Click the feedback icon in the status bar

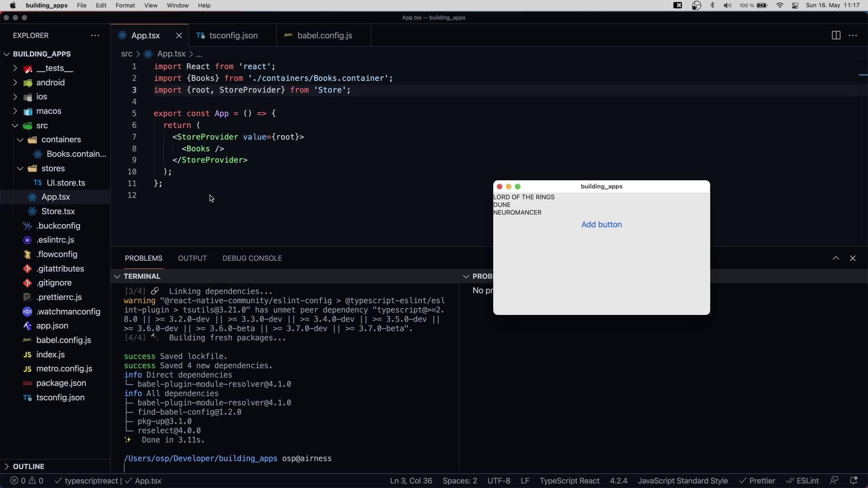[834, 481]
